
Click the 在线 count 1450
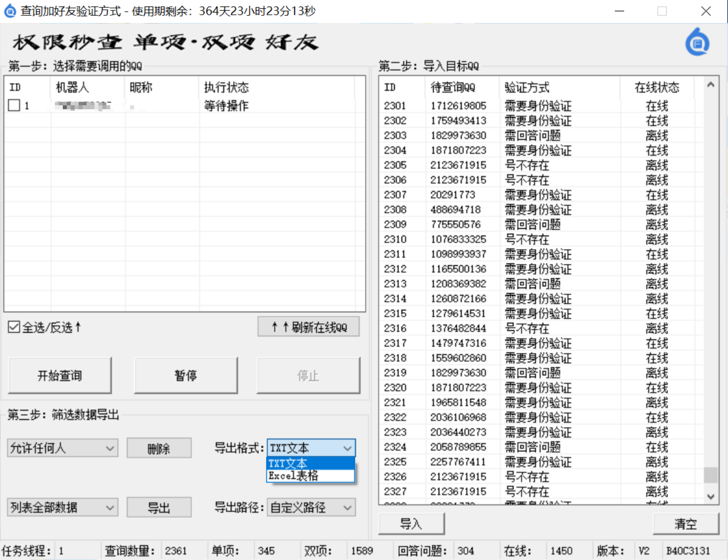(561, 551)
